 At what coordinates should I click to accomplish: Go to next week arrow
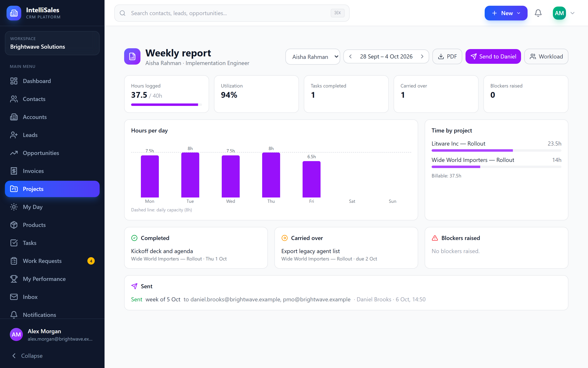pos(422,56)
